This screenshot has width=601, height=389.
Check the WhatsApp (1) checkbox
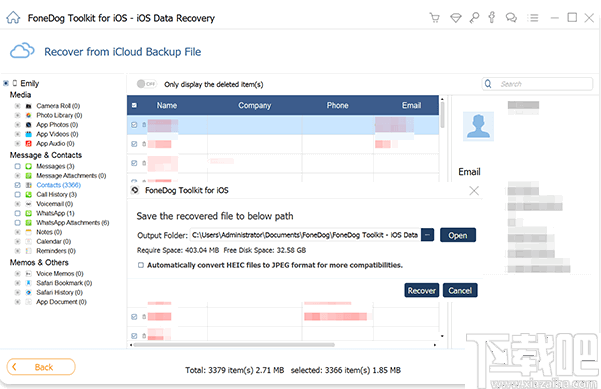click(x=17, y=213)
